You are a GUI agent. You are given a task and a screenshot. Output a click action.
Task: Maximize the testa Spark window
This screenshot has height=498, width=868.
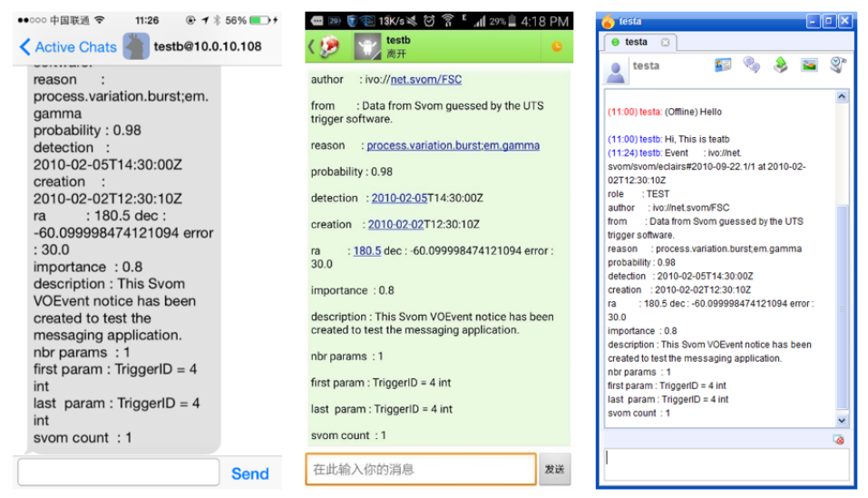[x=829, y=21]
